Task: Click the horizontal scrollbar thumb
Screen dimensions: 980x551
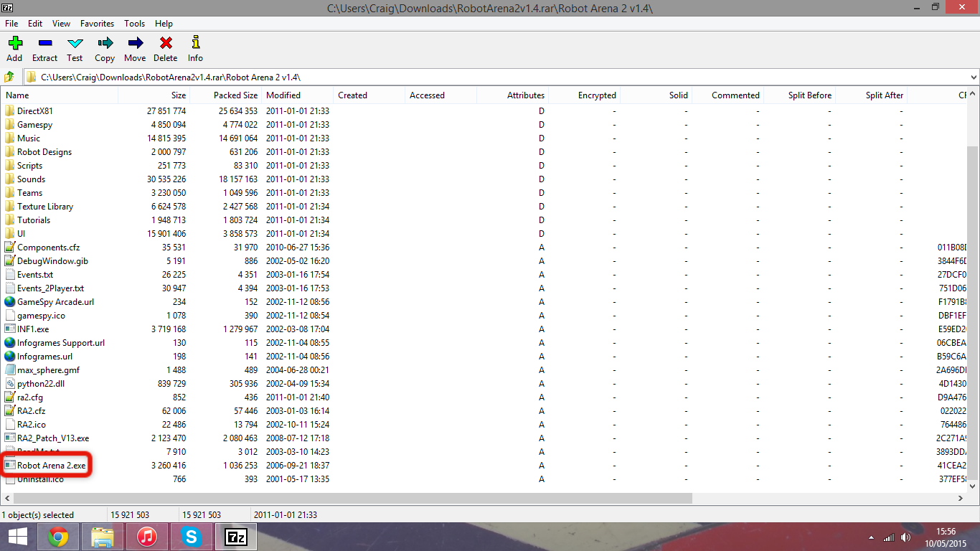Action: pyautogui.click(x=352, y=498)
